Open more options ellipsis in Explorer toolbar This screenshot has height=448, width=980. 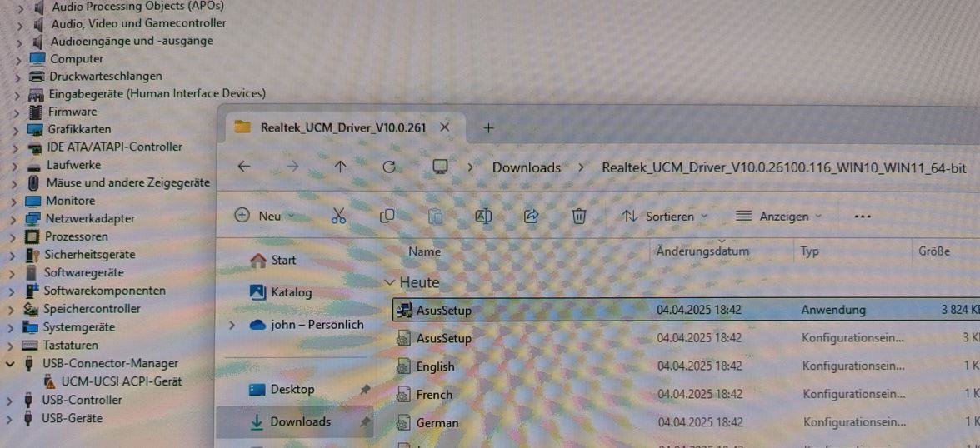(x=862, y=217)
